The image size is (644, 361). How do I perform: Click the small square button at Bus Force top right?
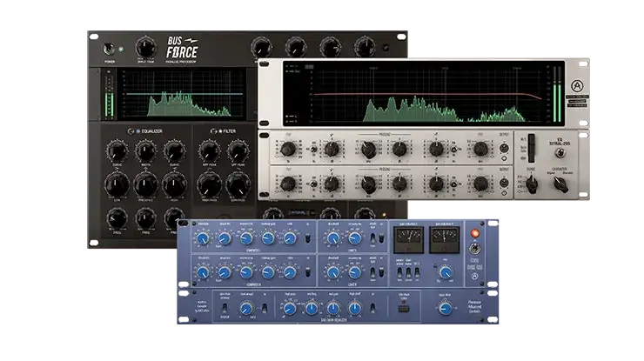[x=386, y=48]
